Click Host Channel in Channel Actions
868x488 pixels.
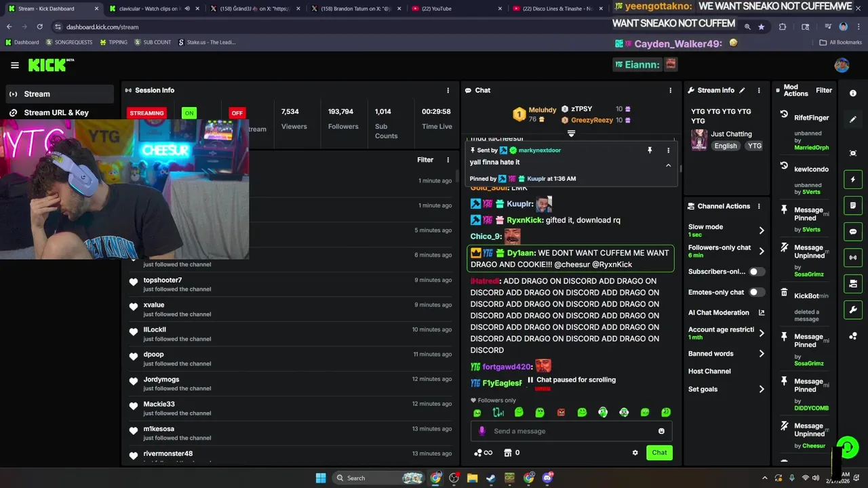pos(709,371)
